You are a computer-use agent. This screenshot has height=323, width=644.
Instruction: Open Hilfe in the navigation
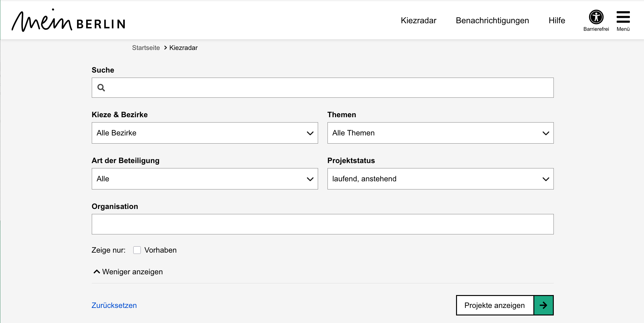557,20
